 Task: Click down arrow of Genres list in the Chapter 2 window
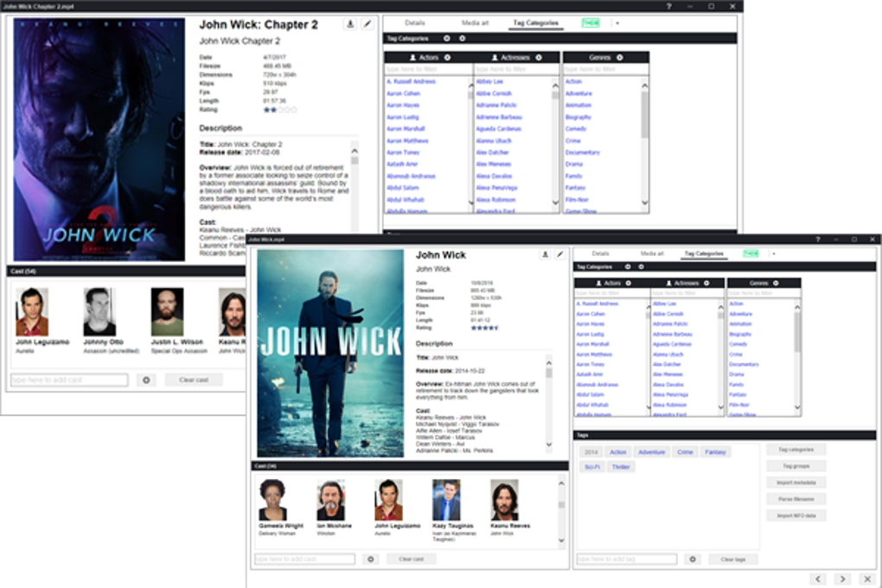pyautogui.click(x=644, y=202)
